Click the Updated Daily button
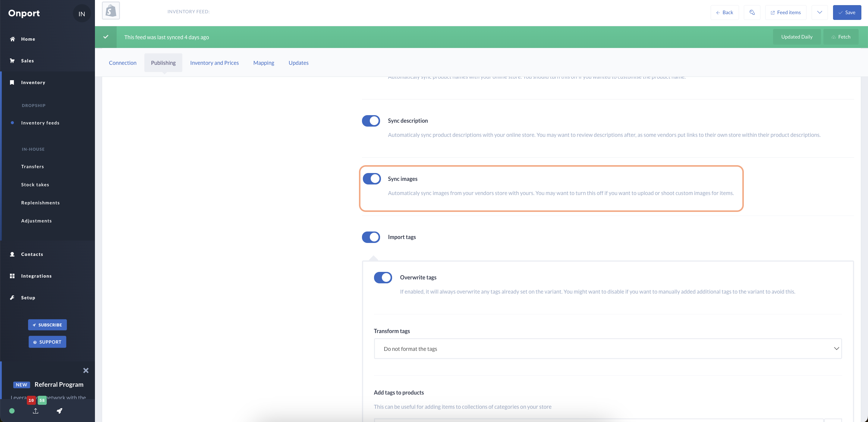The image size is (868, 422). 797,37
